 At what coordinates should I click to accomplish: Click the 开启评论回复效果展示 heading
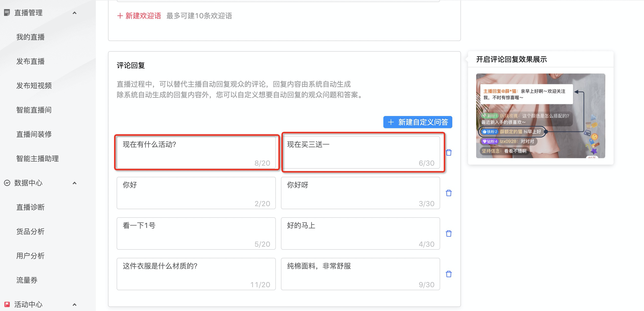[511, 59]
